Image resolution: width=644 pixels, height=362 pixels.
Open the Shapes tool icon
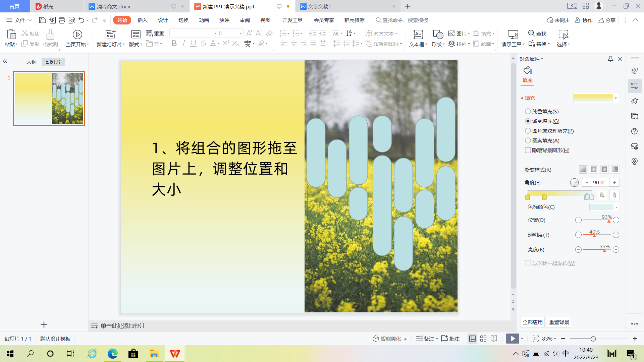[x=438, y=35]
